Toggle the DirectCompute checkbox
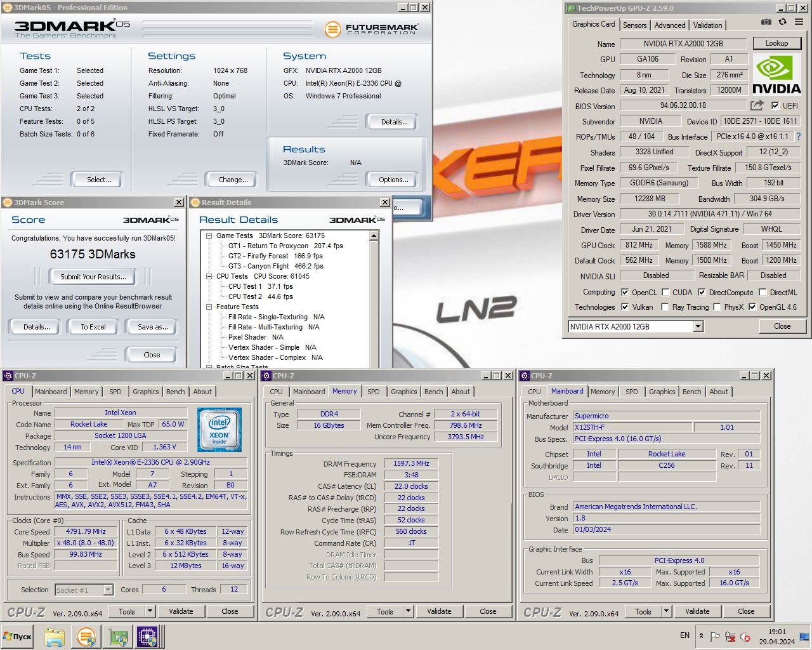This screenshot has width=812, height=650. pos(702,293)
